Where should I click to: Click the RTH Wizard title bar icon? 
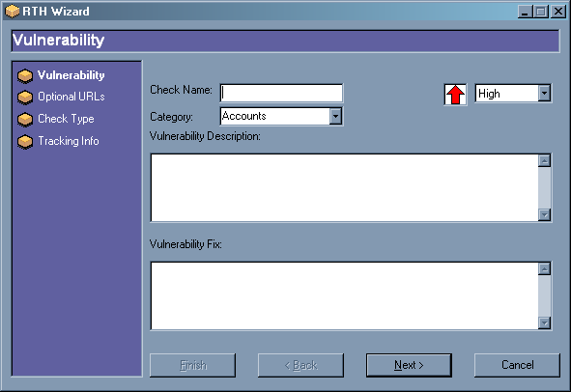(13, 12)
